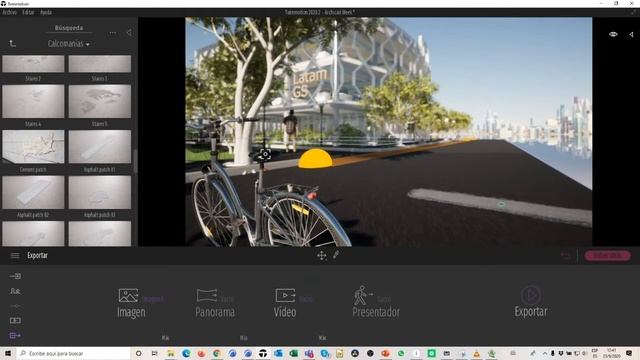Click the undo arrow icon

click(565, 256)
